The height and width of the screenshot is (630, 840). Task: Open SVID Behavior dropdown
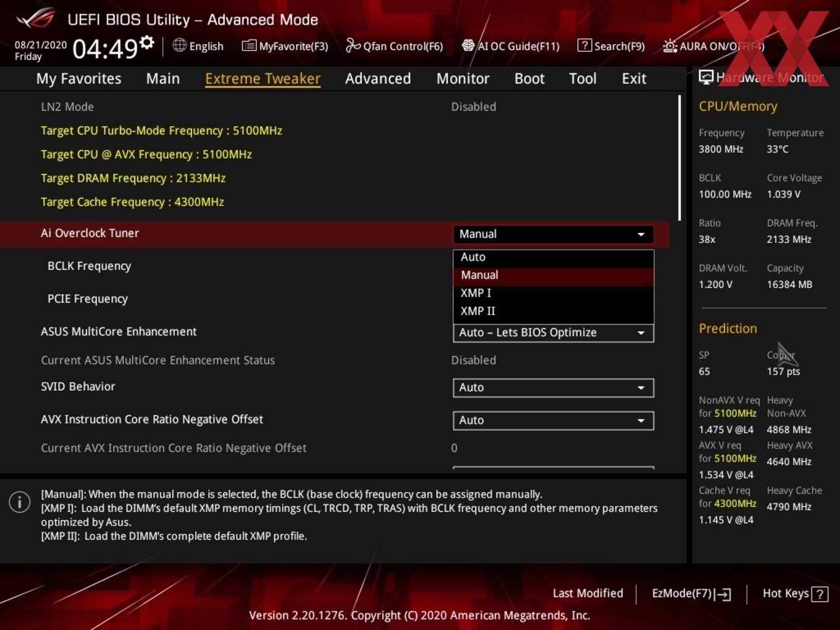point(553,387)
